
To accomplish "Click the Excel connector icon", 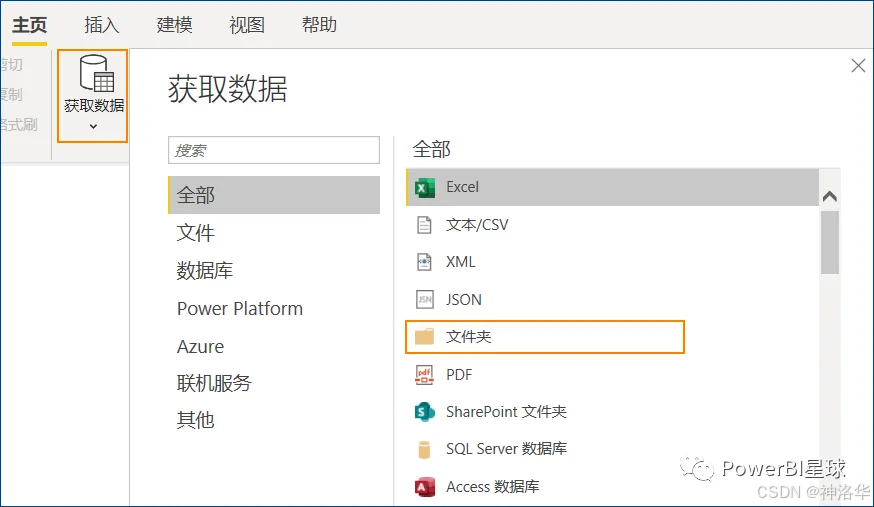I will pos(424,188).
